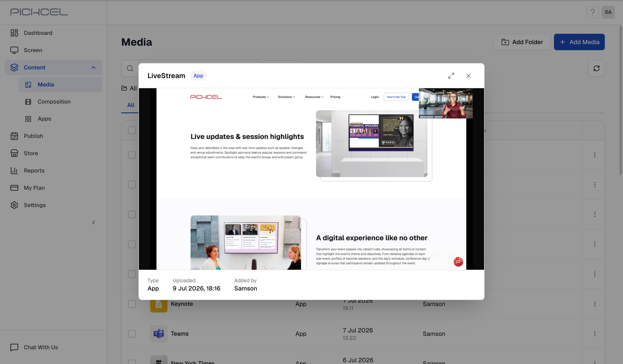Image resolution: width=623 pixels, height=364 pixels.
Task: Click the upload date '9 Jul 2026, 18:16'
Action: pos(197,289)
